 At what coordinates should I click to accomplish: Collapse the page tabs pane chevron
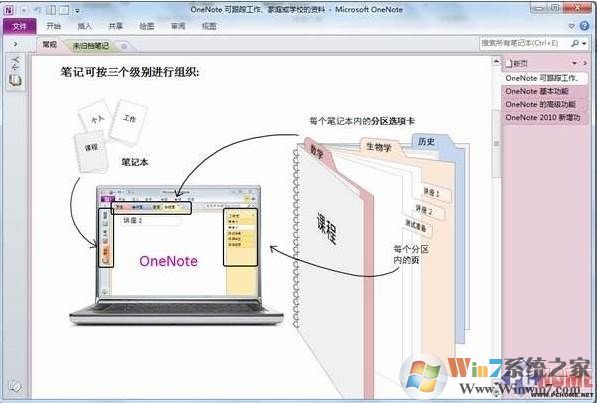[x=585, y=63]
